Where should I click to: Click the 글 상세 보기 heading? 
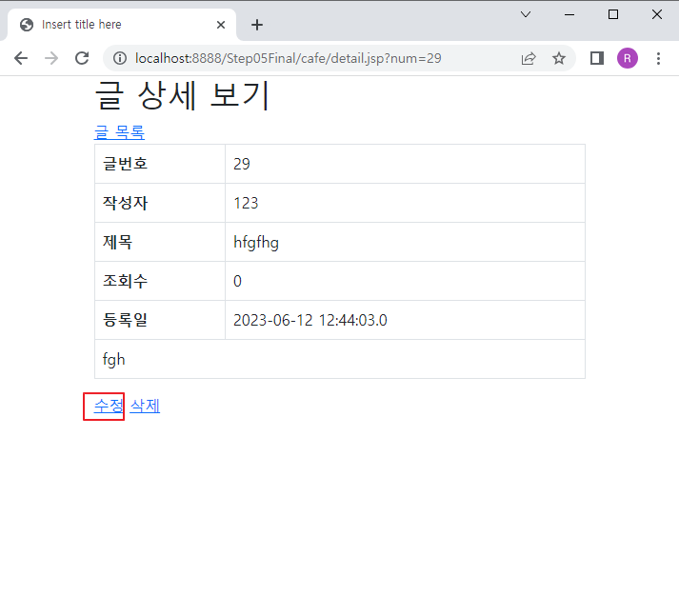[182, 95]
